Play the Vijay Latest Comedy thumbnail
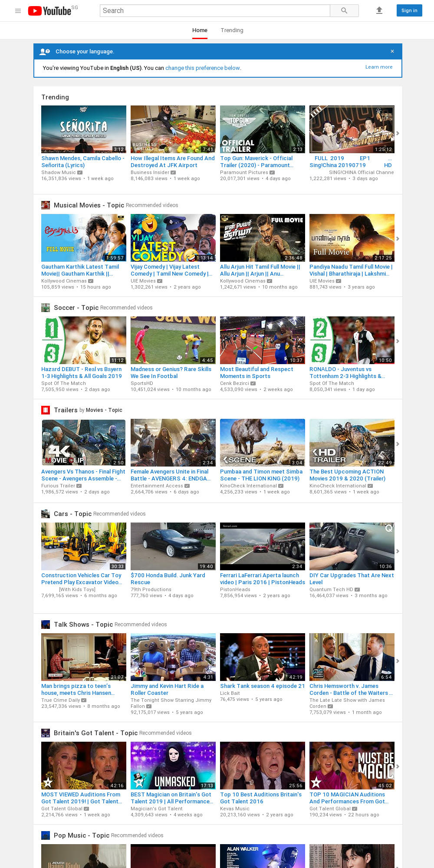This screenshot has width=434, height=868. 173,238
